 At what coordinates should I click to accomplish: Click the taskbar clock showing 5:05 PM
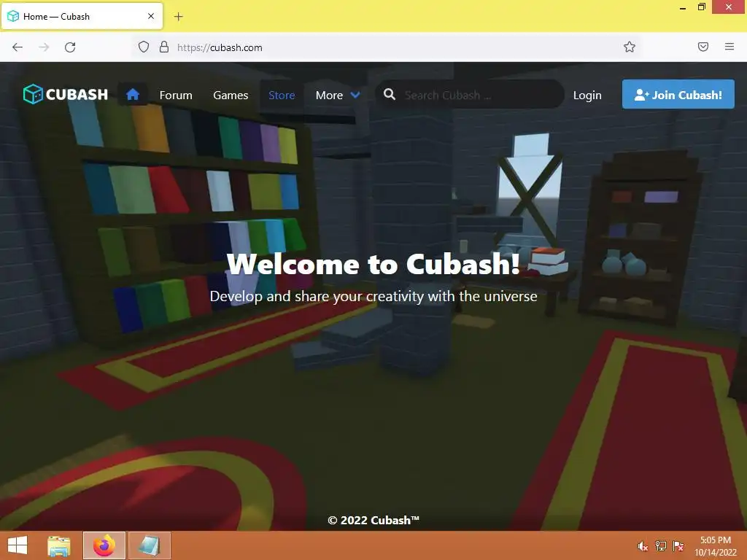pos(715,545)
